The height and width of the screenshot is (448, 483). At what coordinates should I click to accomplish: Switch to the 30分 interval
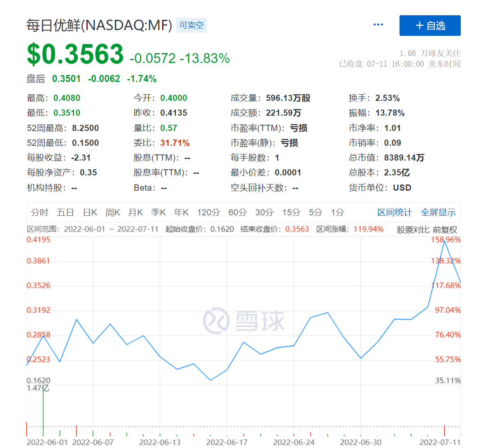264,212
